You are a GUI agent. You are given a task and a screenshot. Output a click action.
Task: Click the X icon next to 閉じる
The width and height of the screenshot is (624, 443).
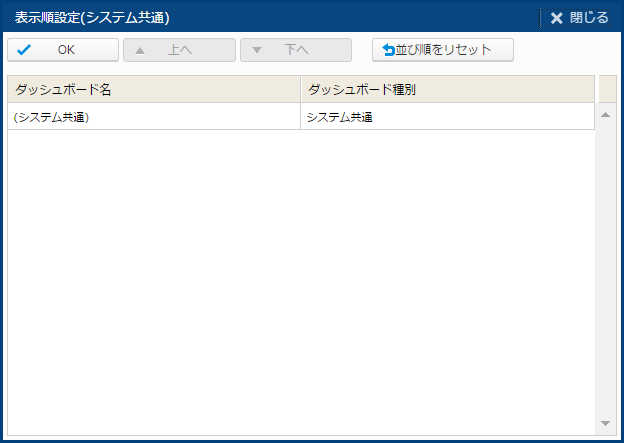tap(557, 18)
